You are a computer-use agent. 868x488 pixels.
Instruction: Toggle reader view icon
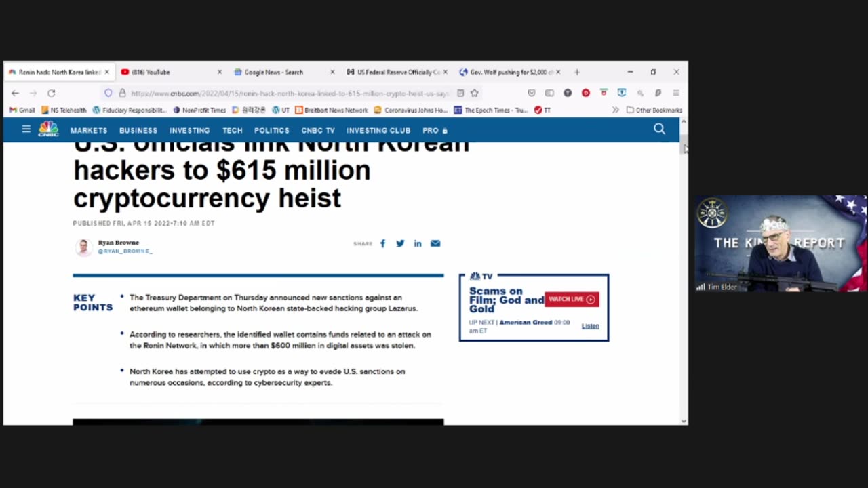coord(460,93)
